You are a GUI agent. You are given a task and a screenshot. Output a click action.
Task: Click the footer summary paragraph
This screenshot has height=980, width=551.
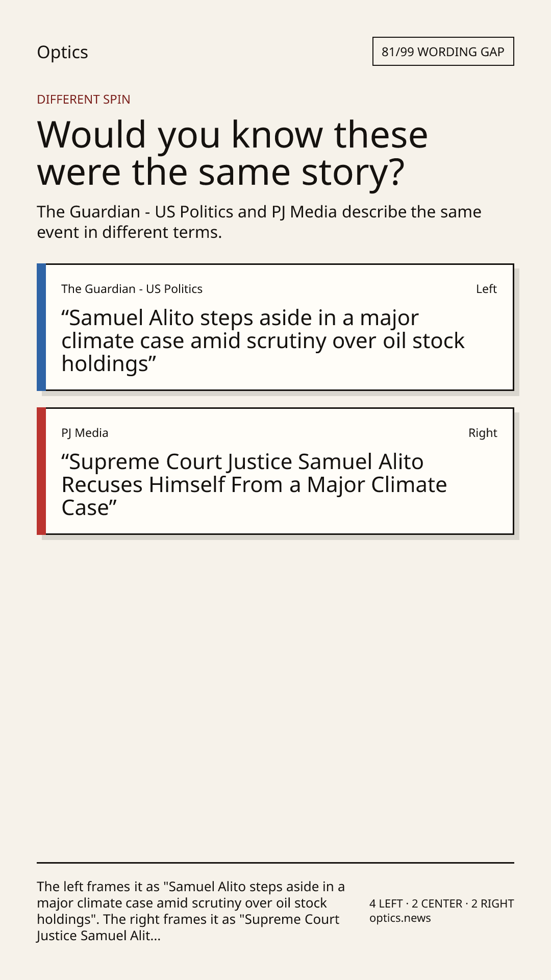191,911
